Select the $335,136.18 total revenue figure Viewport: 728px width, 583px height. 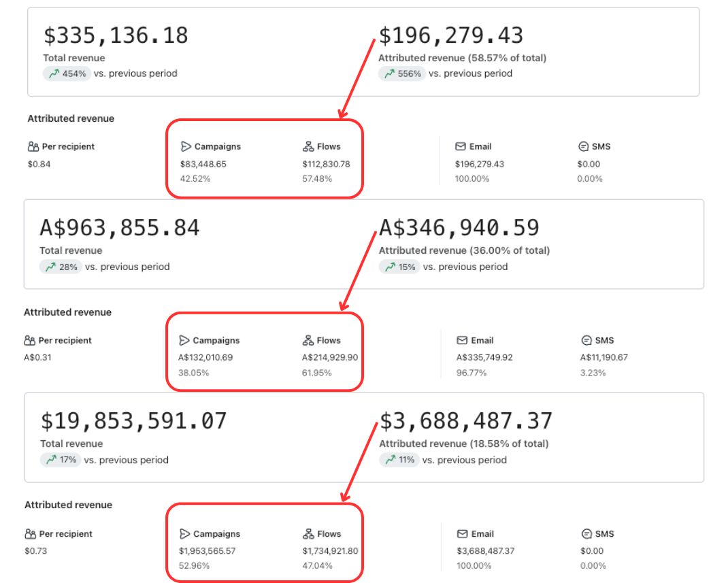coord(116,36)
